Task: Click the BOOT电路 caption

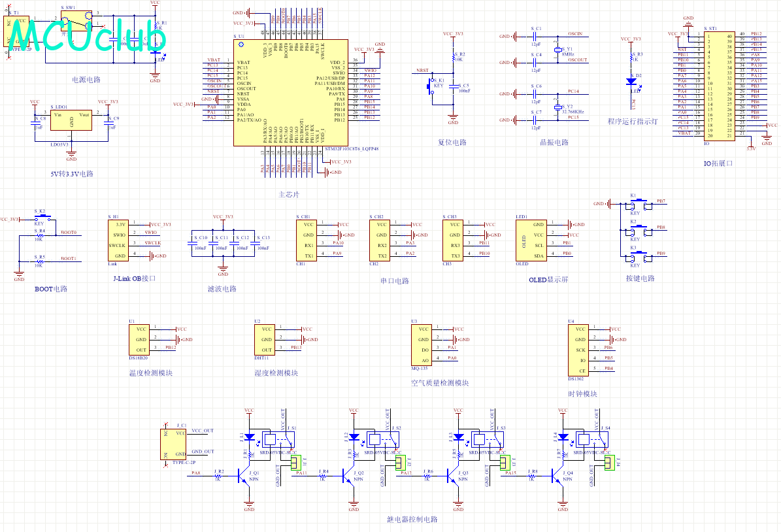Action: (51, 289)
